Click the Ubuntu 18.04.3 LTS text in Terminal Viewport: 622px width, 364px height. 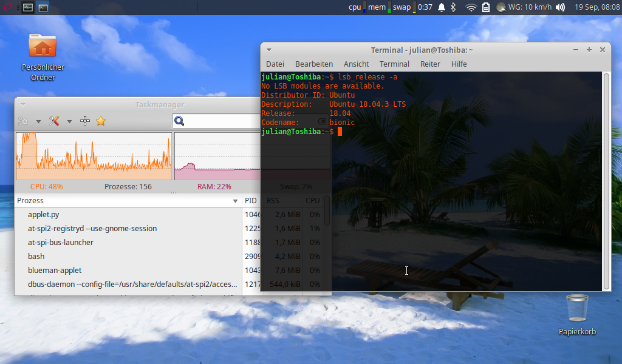[367, 104]
